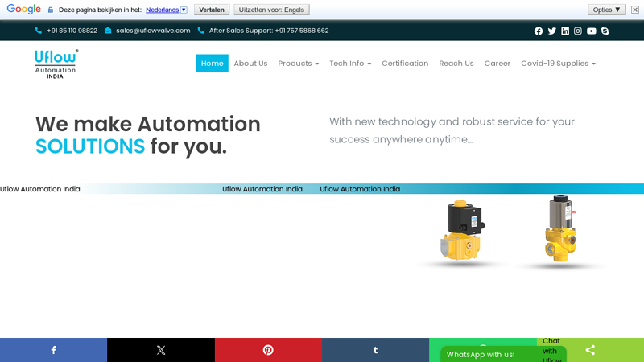Image resolution: width=644 pixels, height=362 pixels.
Task: Expand the Products menu
Action: click(298, 64)
